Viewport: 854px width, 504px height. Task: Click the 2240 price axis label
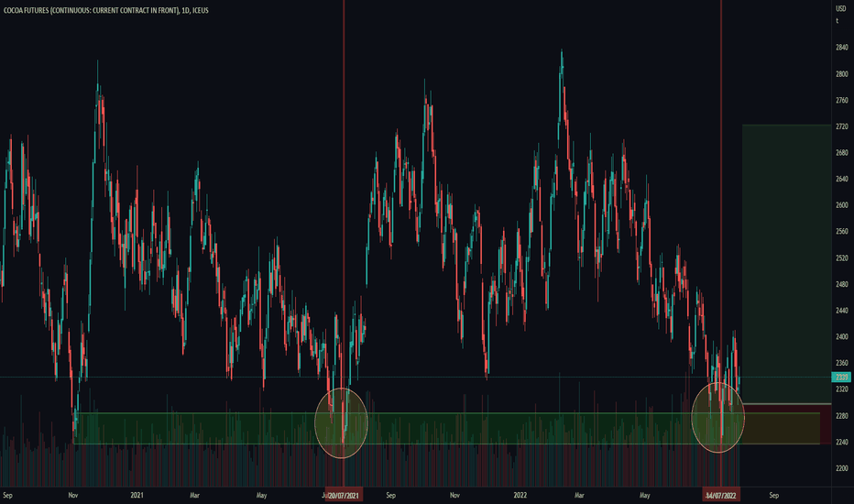[841, 442]
